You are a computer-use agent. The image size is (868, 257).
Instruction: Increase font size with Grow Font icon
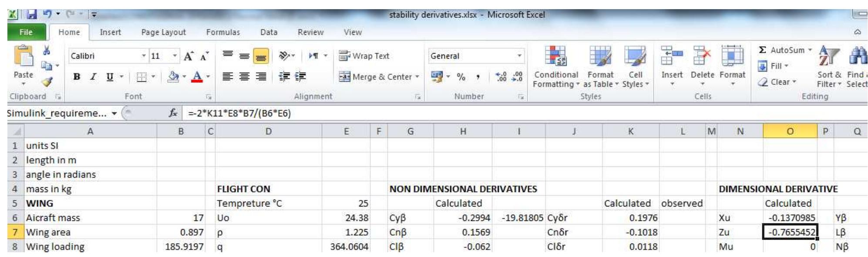point(188,56)
